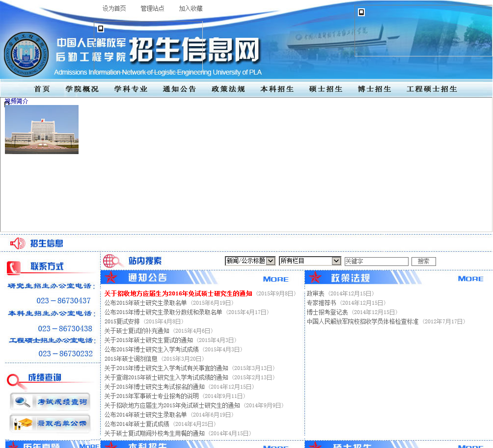Open the 博士招生 navigation item
This screenshot has width=493, height=448.
point(375,89)
